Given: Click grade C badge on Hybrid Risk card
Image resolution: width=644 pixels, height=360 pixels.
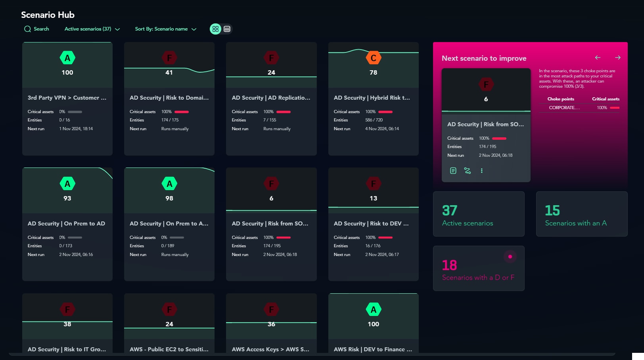Looking at the screenshot, I should 373,58.
